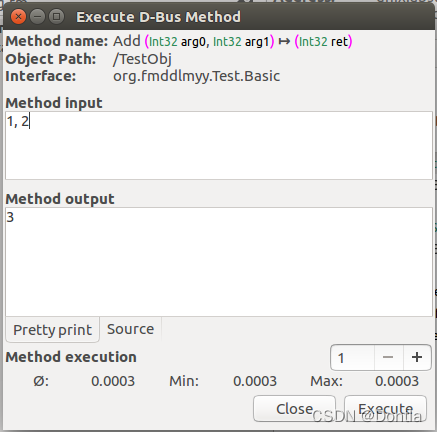Select the /TestObj object path text

point(142,59)
